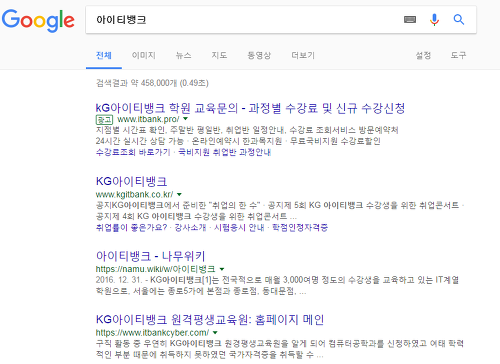This screenshot has height=364, width=500.
Task: Click the https://www.itbankcyber.com/ URL text
Action: click(x=152, y=333)
